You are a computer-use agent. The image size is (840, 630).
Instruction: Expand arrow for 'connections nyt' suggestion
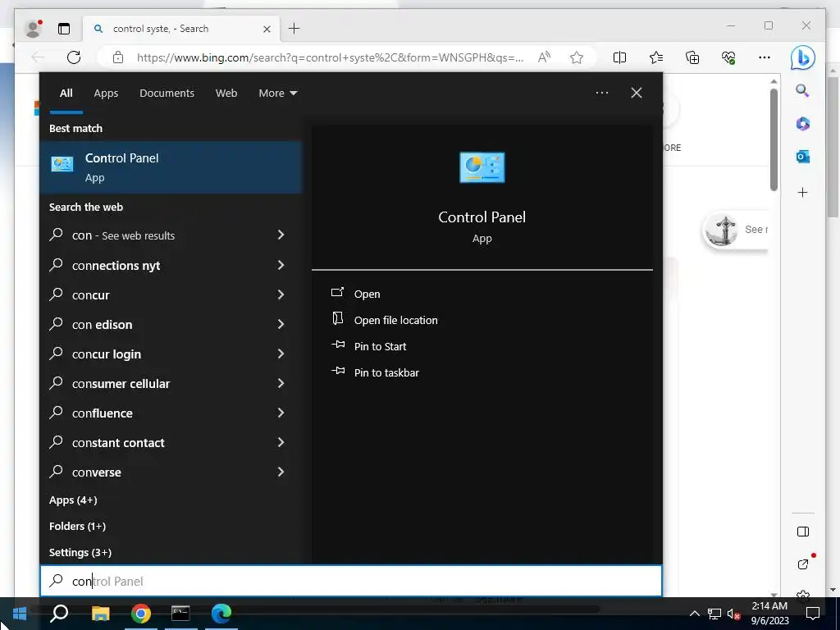pyautogui.click(x=281, y=265)
